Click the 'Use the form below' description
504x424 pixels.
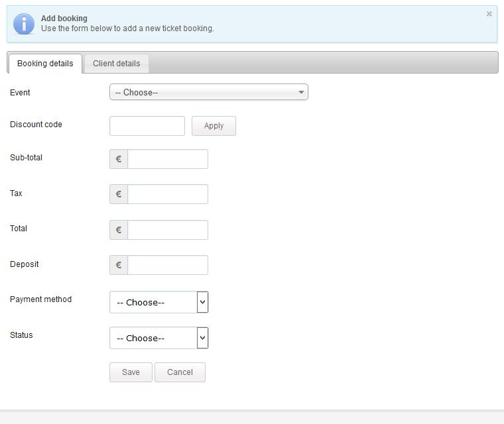click(x=127, y=28)
